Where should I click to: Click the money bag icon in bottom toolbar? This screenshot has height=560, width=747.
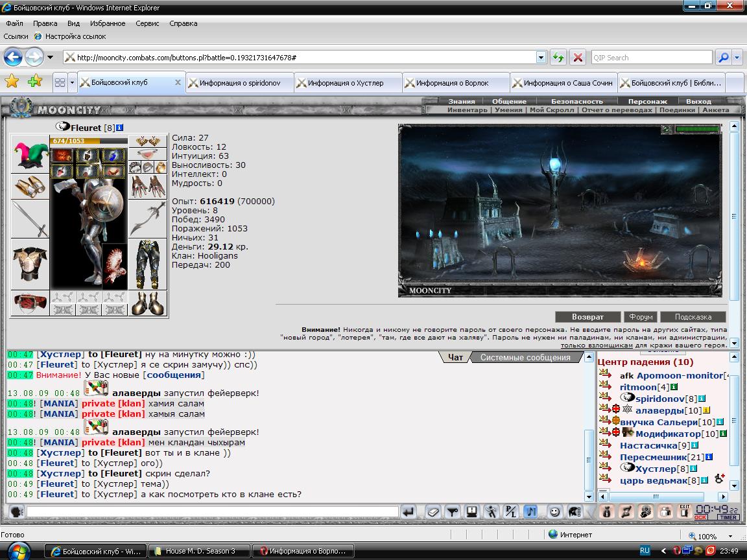tap(606, 512)
